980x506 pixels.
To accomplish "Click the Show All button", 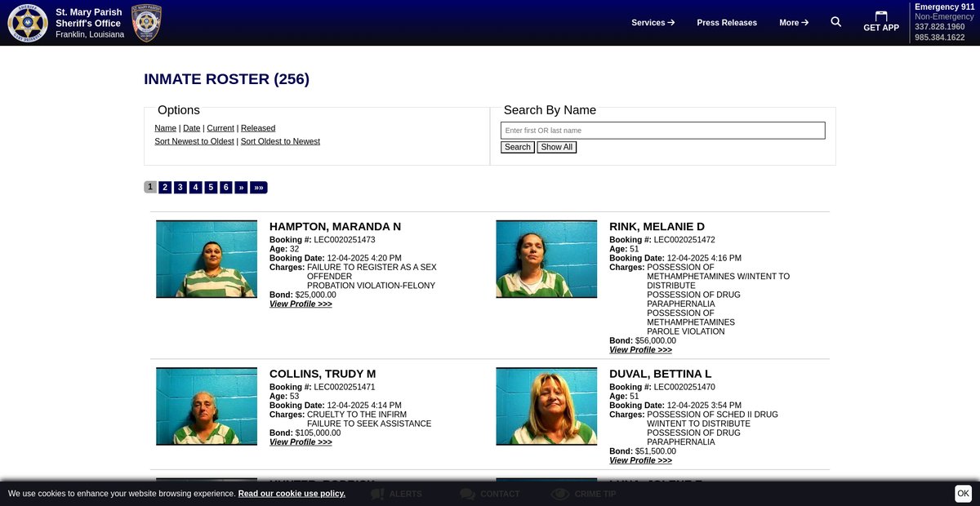I will tap(557, 147).
